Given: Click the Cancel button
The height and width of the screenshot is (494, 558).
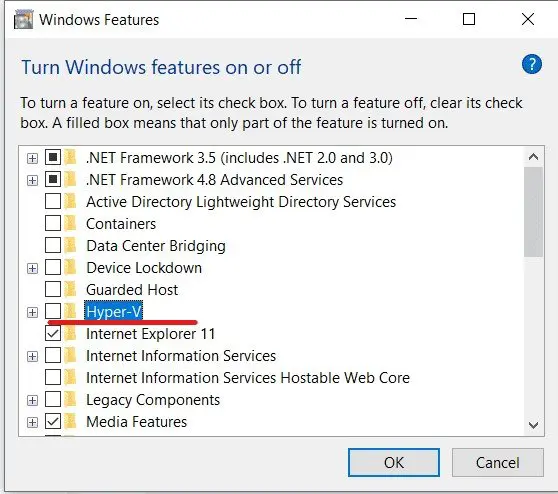Looking at the screenshot, I should coord(498,462).
